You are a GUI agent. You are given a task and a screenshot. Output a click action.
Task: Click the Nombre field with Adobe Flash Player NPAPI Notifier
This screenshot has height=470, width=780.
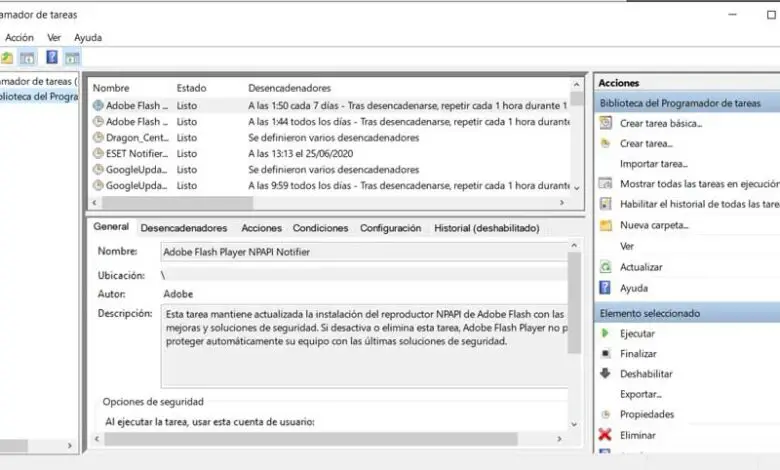364,252
